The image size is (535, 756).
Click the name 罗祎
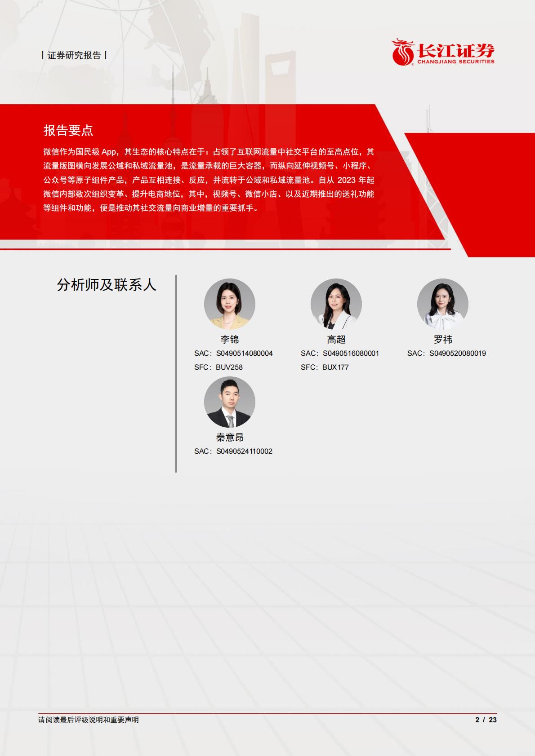(443, 340)
